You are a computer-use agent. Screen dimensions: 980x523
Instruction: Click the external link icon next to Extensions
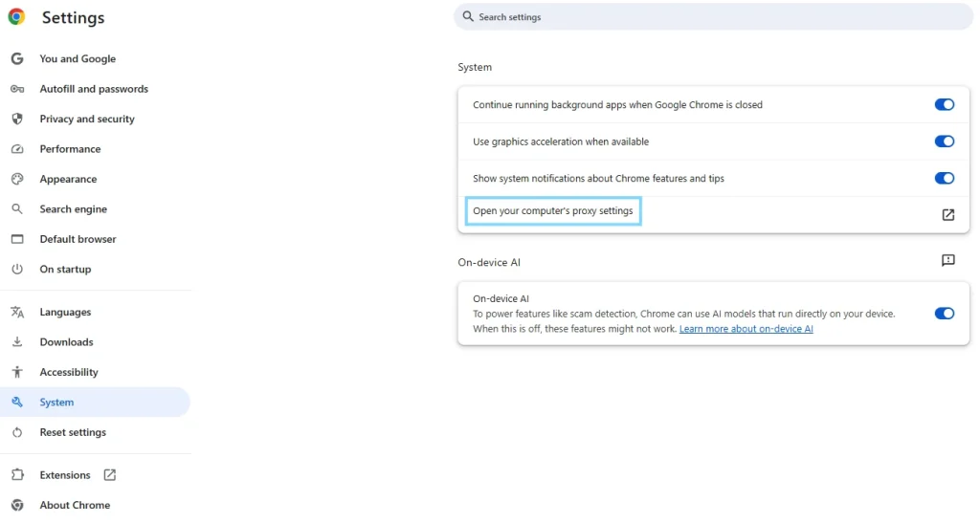pos(109,475)
